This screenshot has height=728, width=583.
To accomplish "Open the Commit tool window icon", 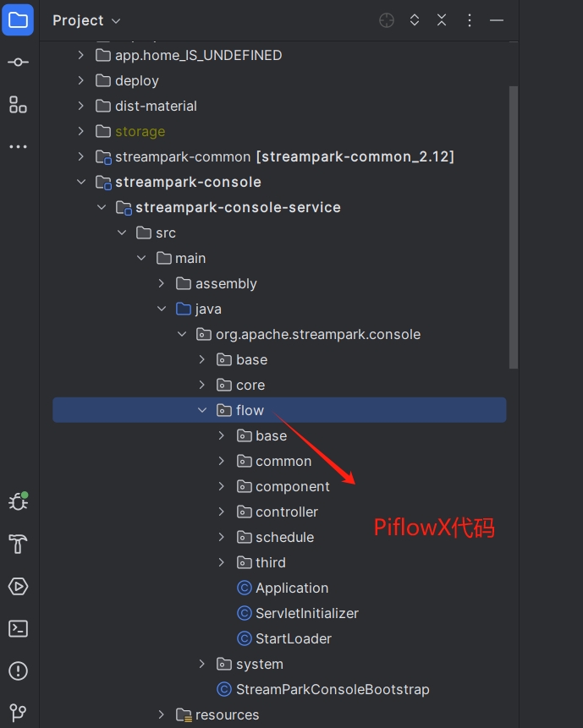I will 18,63.
